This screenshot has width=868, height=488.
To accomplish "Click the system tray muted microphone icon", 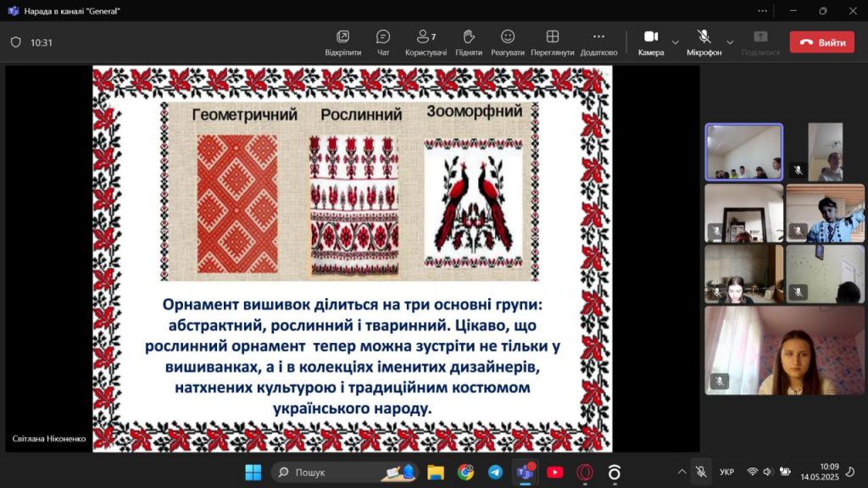I will point(701,471).
